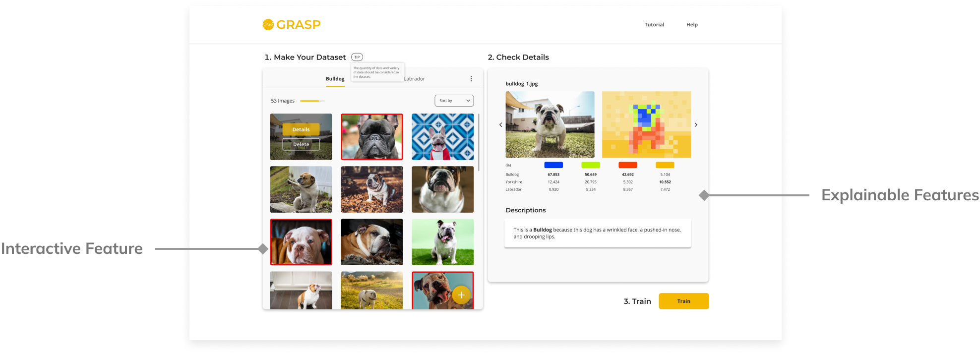Open the three-dot options menu
Image resolution: width=980 pixels, height=354 pixels.
471,79
